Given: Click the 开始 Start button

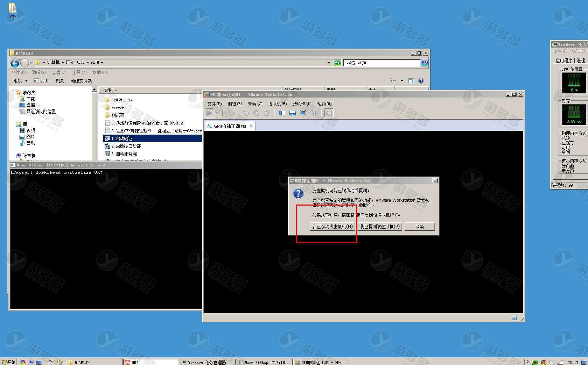Looking at the screenshot, I should (9, 362).
